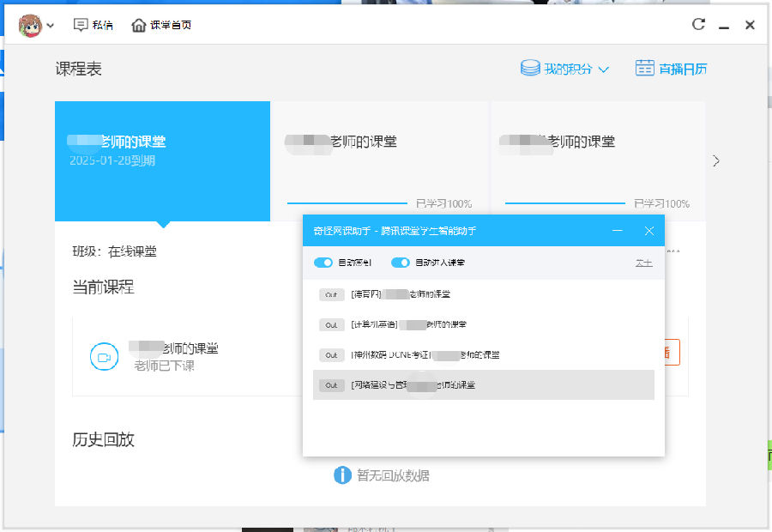Select the blue course card expiring 2025-01-28

162,161
